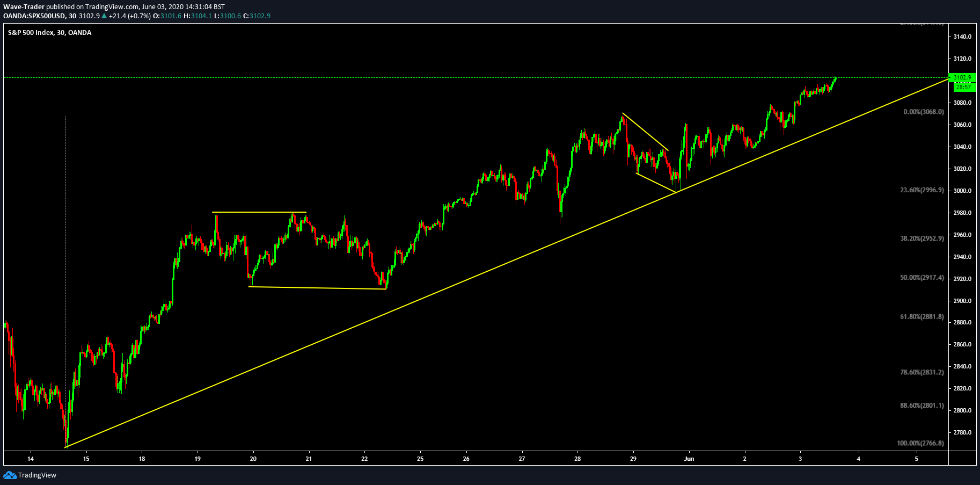
Task: Click the +21.4 (+0.7%) change value
Action: (130, 16)
